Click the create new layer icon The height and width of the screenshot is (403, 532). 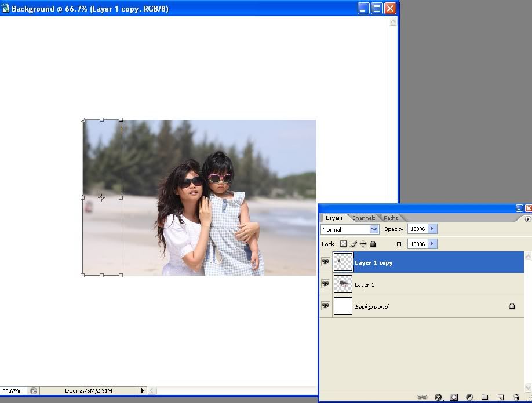point(501,397)
